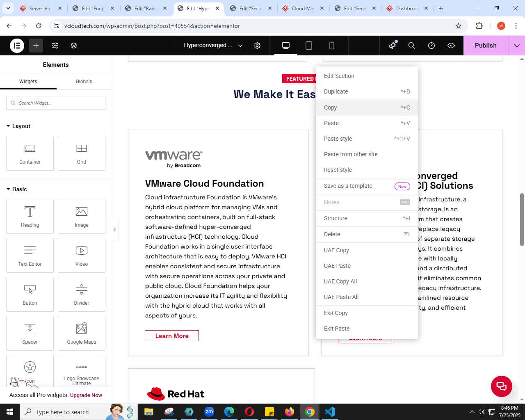The image size is (525, 420).
Task: Open the Structure layers icon
Action: (x=74, y=46)
